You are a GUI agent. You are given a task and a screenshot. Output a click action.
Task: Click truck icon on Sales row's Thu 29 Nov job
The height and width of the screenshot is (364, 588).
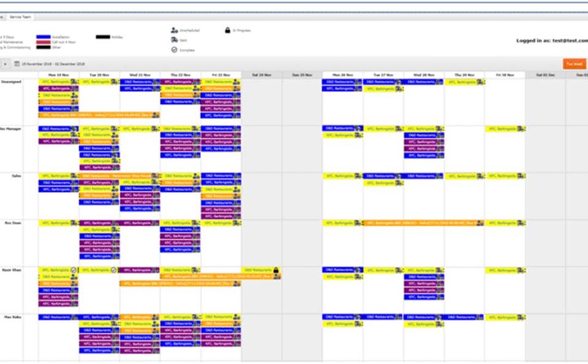480,176
